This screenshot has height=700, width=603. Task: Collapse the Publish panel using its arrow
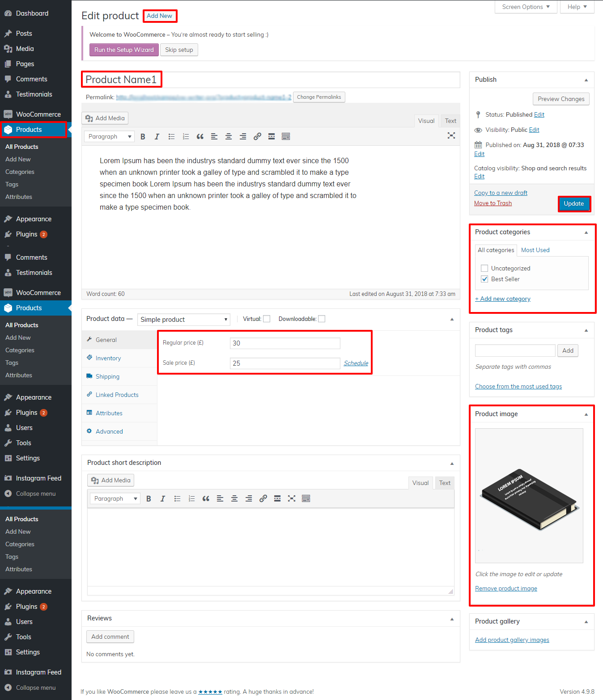tap(586, 80)
